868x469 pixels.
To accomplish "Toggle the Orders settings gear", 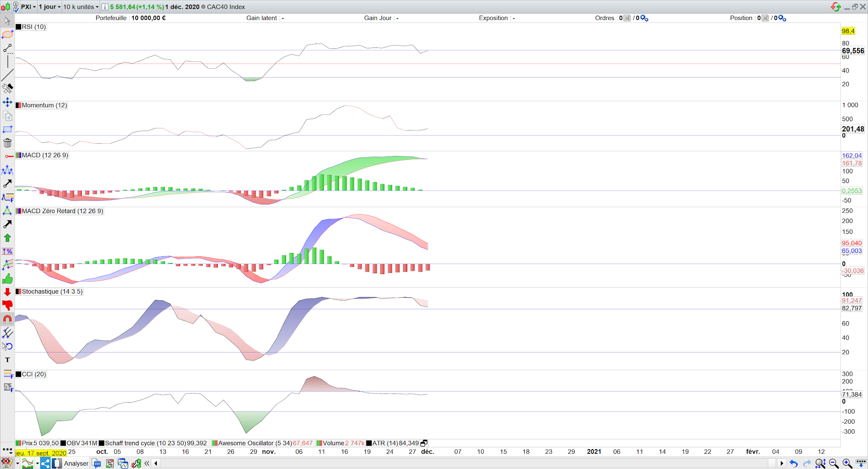I will [x=644, y=18].
